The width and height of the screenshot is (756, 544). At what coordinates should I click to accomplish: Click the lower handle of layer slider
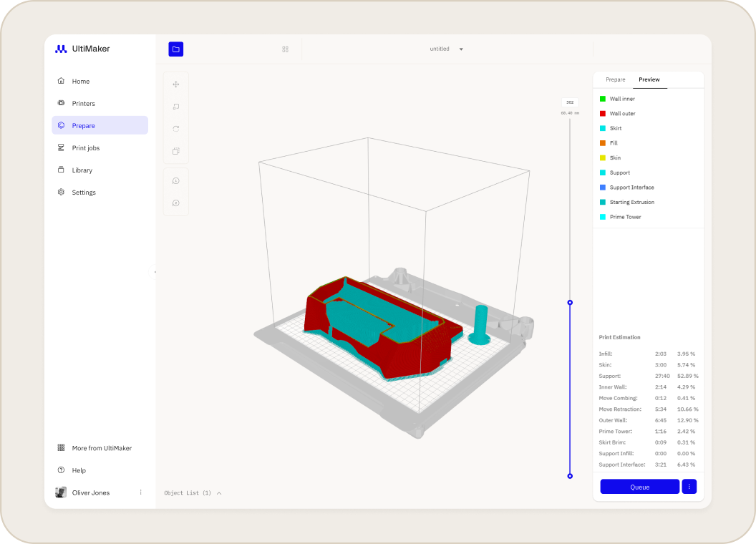coord(570,476)
